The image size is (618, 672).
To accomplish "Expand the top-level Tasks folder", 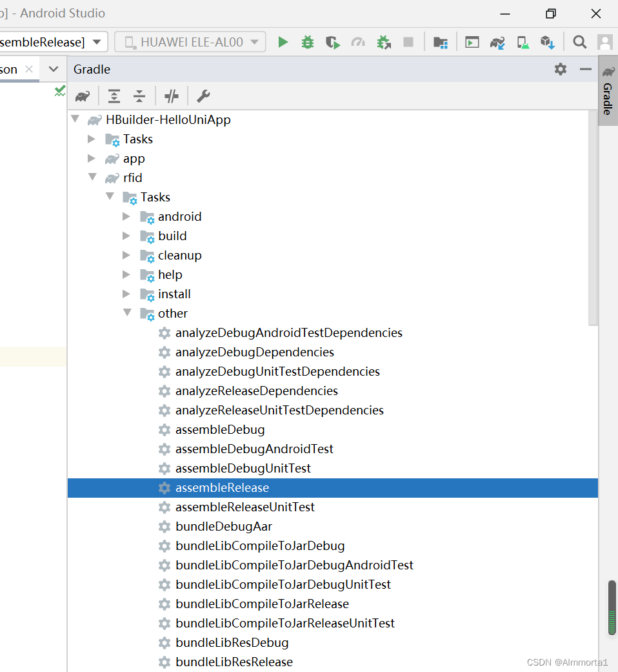I will coord(91,139).
